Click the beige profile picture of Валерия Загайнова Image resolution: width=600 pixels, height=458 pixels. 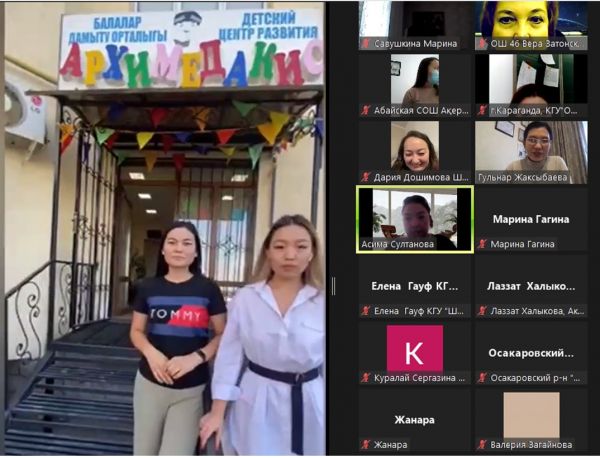coord(531,414)
